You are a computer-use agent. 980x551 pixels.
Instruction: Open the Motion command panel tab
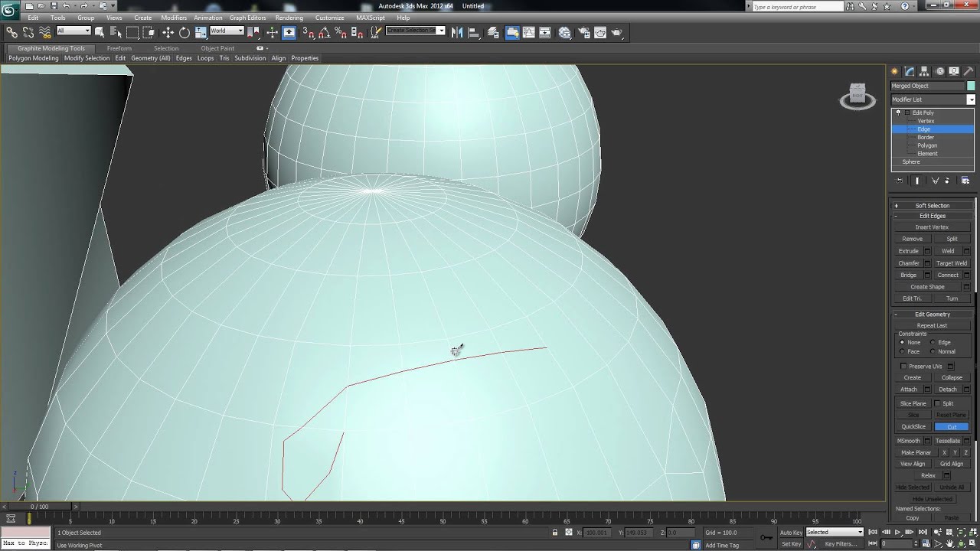(x=939, y=71)
